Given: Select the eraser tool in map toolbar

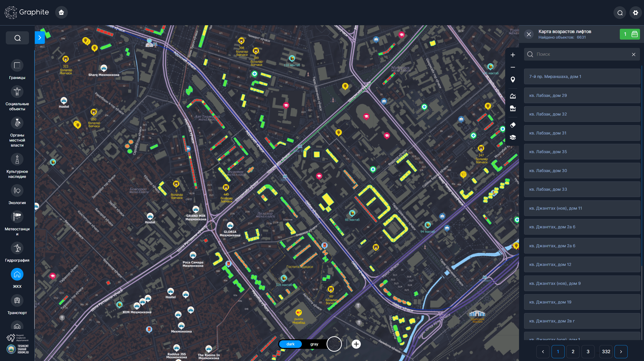Looking at the screenshot, I should 512,125.
